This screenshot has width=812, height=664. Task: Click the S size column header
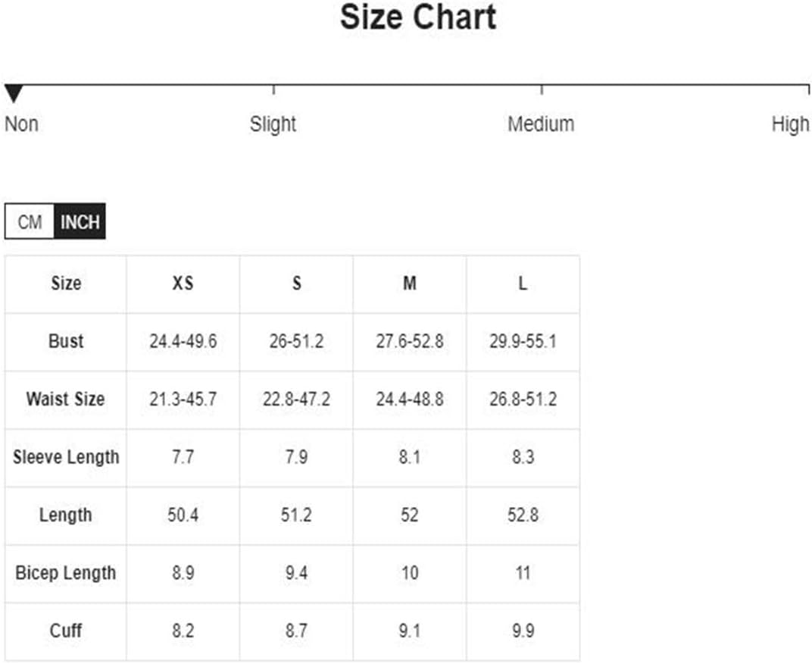[x=297, y=283]
